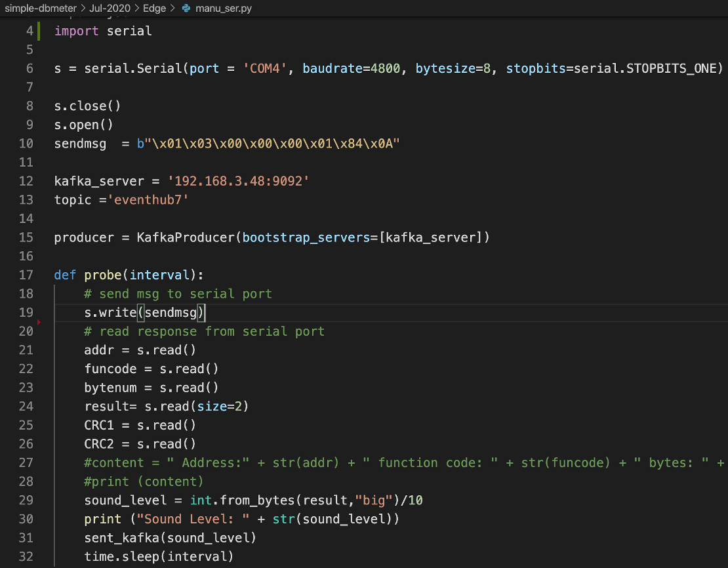Image resolution: width=728 pixels, height=568 pixels.
Task: Click kafka_server variable on line 12
Action: coord(99,181)
